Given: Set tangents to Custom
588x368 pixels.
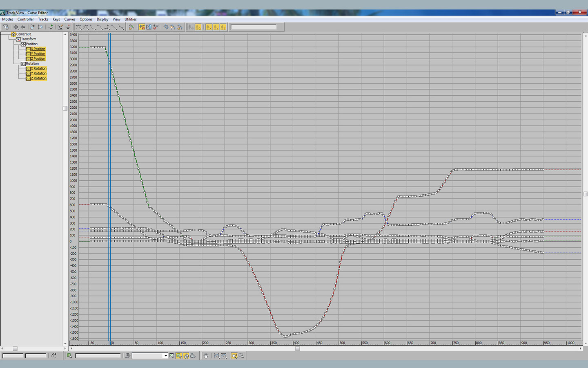Looking at the screenshot, I should click(x=85, y=27).
